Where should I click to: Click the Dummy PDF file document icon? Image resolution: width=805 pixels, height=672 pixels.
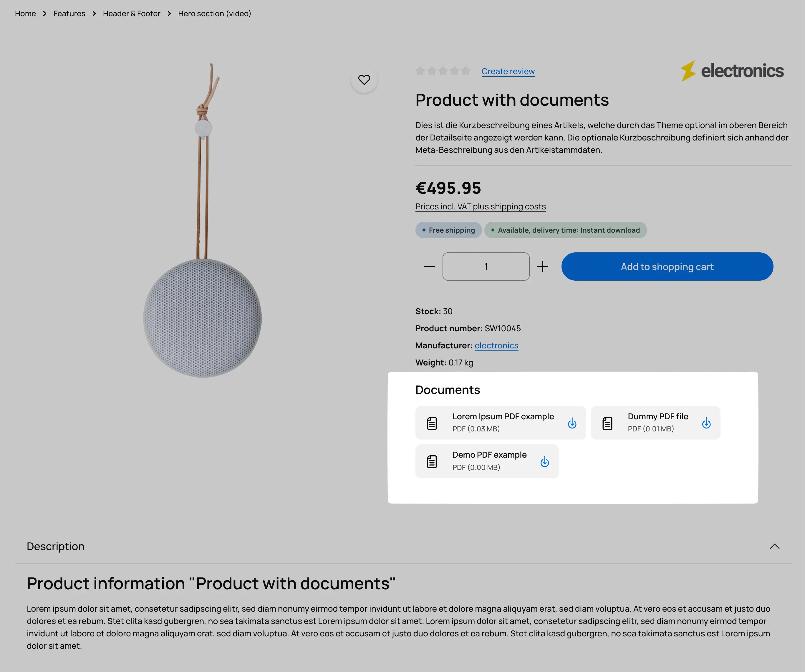pos(607,423)
